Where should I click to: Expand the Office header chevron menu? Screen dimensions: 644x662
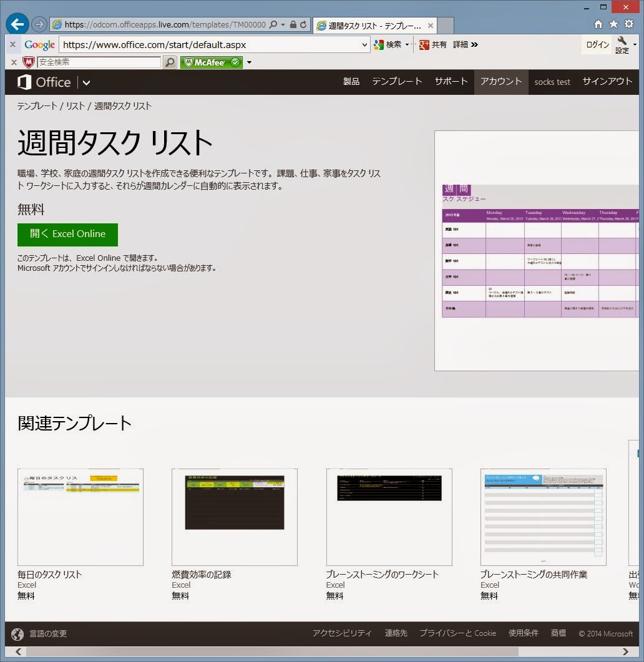tap(86, 83)
